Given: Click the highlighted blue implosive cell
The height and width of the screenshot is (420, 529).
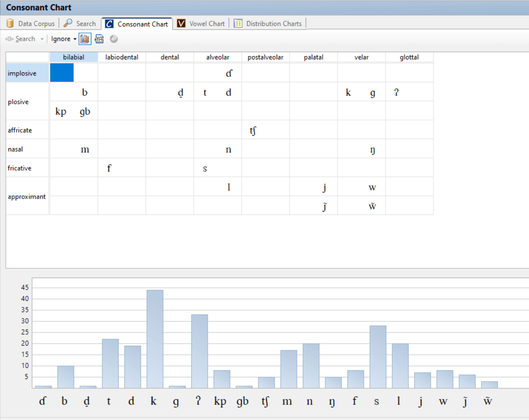Looking at the screenshot, I should coord(62,72).
